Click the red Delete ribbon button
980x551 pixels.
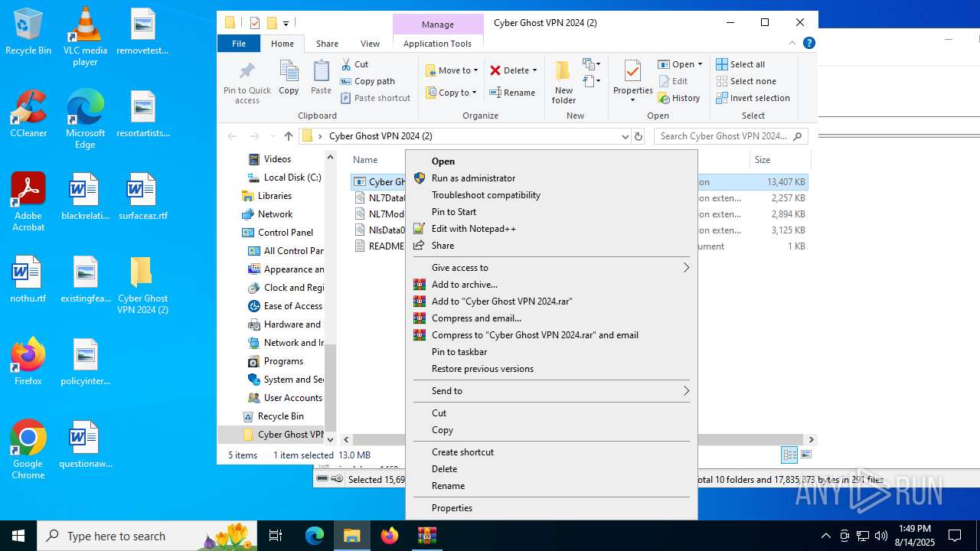pos(509,70)
